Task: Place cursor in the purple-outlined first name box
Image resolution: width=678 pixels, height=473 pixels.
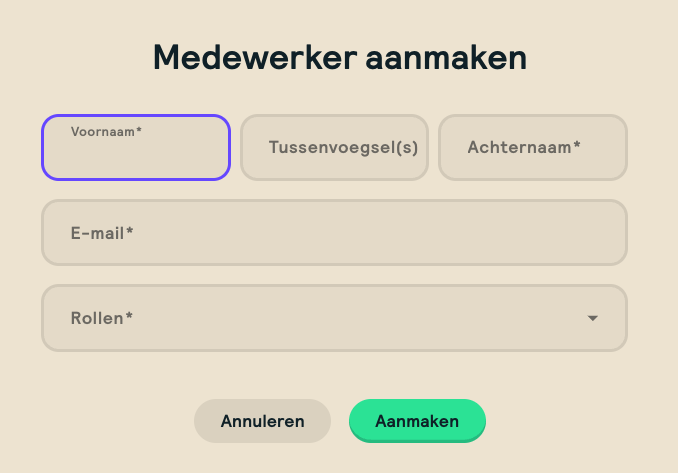Action: [x=136, y=155]
